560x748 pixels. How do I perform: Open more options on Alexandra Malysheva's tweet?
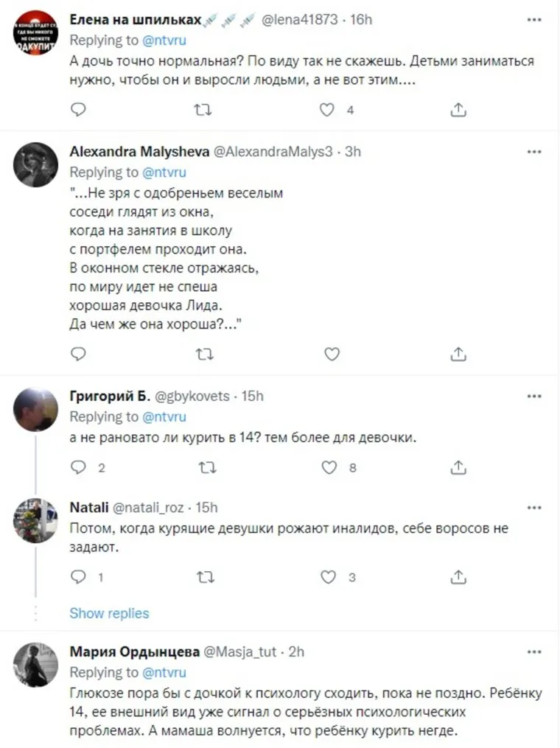tap(534, 151)
